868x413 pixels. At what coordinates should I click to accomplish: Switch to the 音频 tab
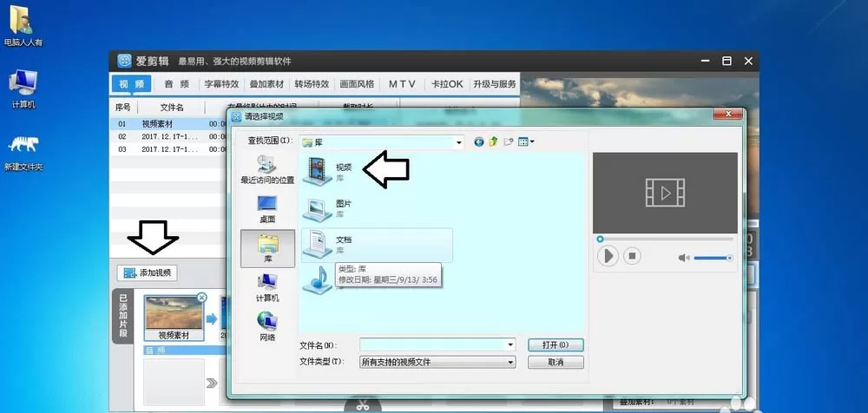(176, 84)
